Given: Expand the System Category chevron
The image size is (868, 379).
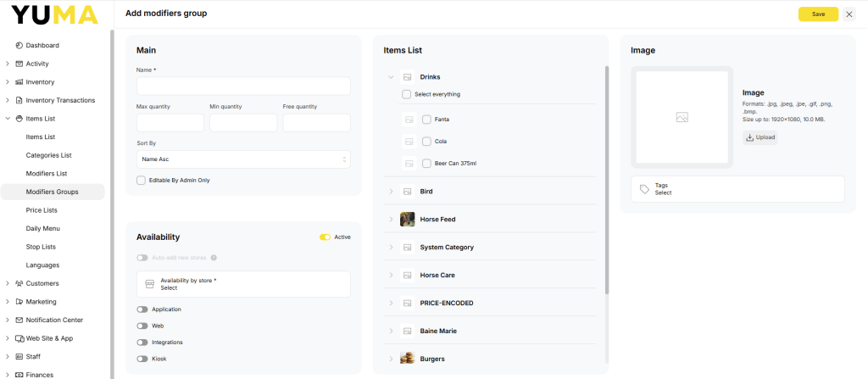Looking at the screenshot, I should [390, 247].
